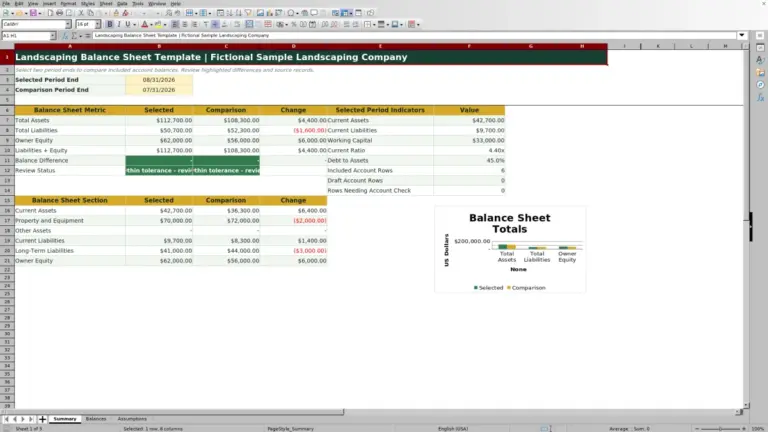
Task: Open the Conditional Formatting dropdown arrow
Action: point(418,24)
